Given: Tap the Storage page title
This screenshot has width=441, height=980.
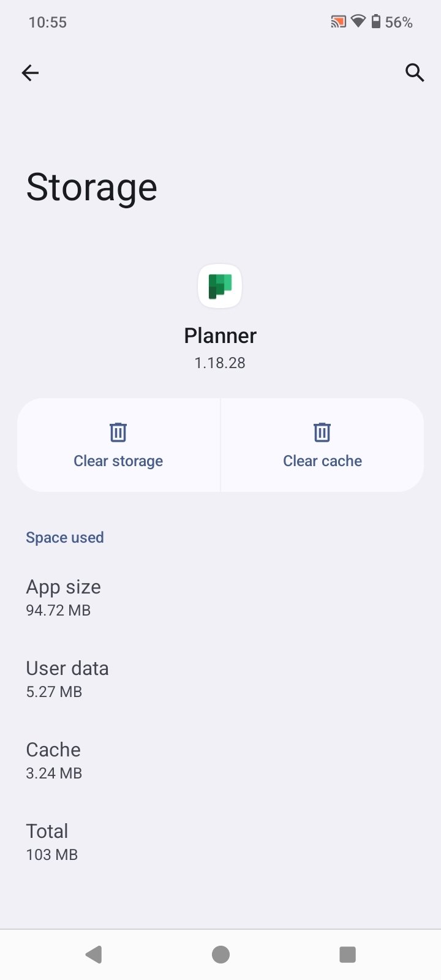Looking at the screenshot, I should (x=92, y=187).
